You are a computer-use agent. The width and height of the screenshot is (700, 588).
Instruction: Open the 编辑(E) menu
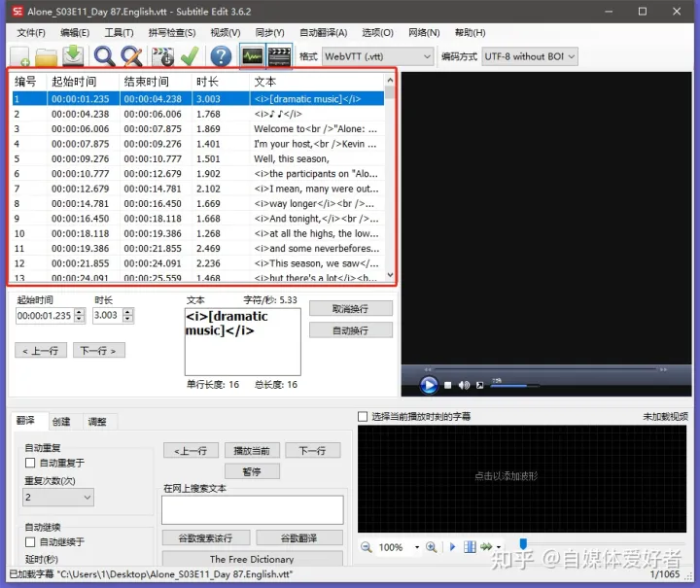(x=75, y=33)
